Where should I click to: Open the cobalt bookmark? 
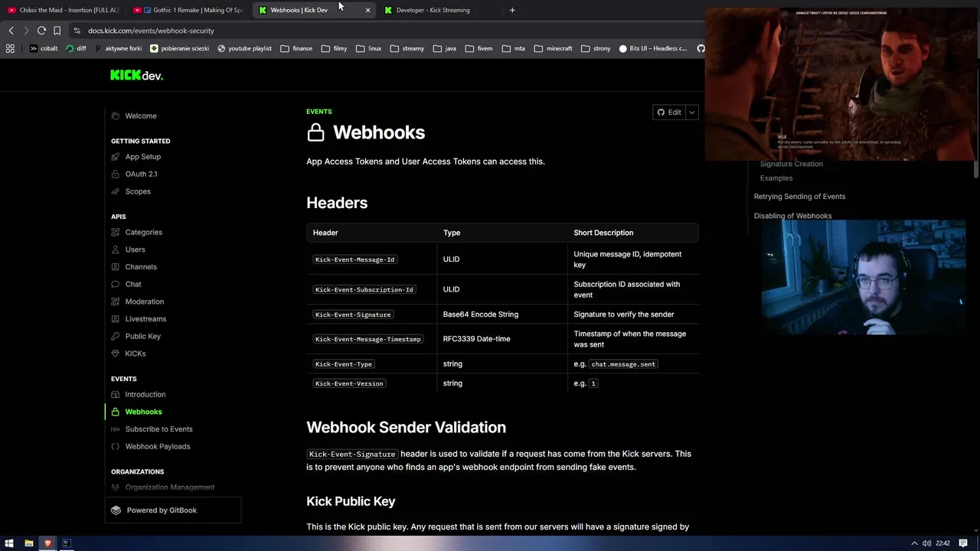click(43, 48)
